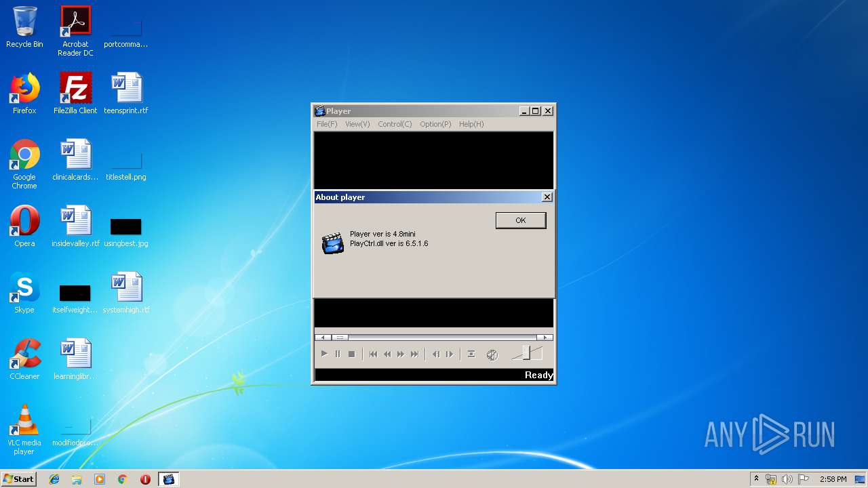The image size is (868, 488).
Task: Click the 2:58 PM clock
Action: click(833, 479)
